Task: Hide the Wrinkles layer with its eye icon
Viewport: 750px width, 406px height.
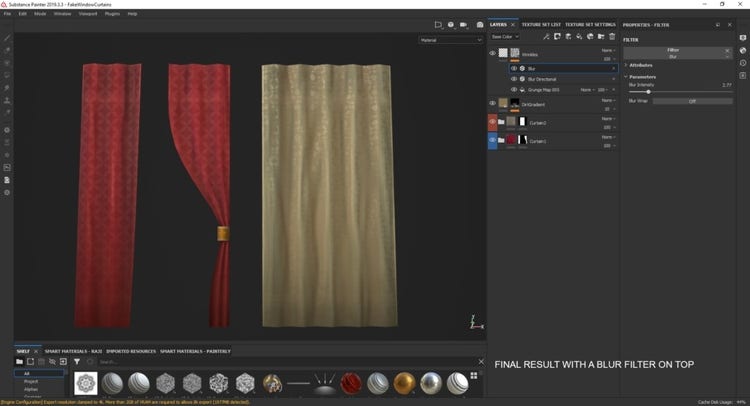Action: pos(492,53)
